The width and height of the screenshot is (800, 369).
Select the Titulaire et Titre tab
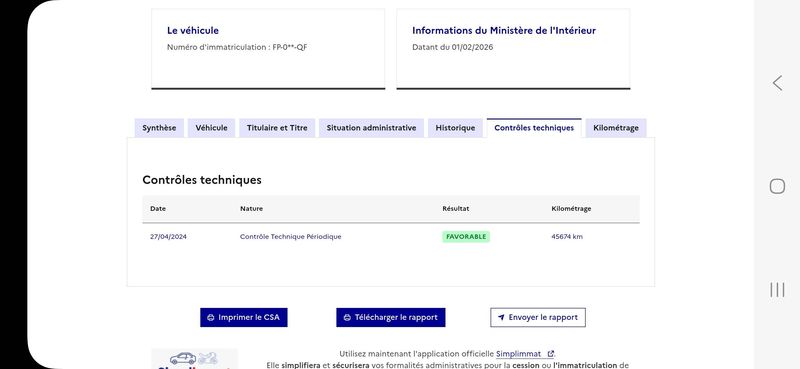coord(277,128)
